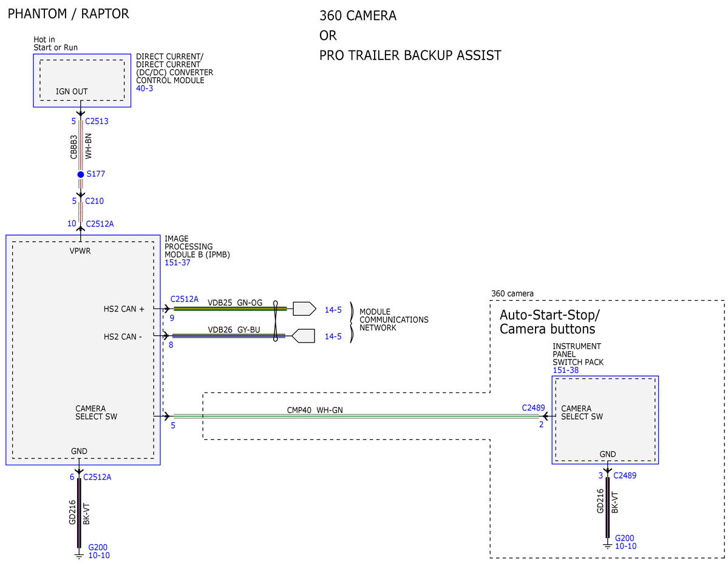
Task: Open C2512A link above VDB25 wire
Action: coord(185,299)
